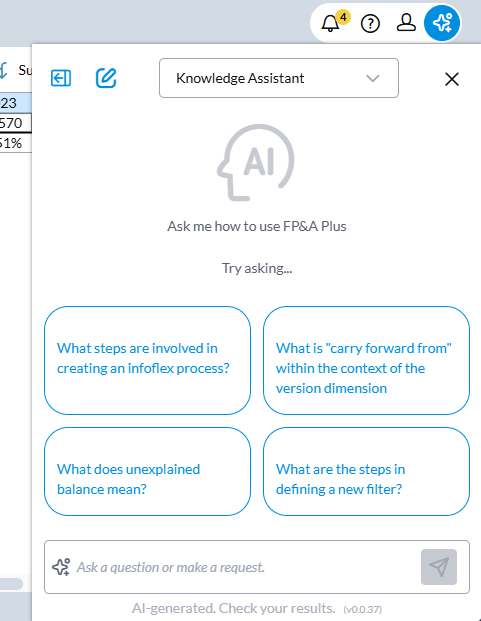Viewport: 481px width, 621px height.
Task: Click the sparkle icon in the input box
Action: click(61, 567)
